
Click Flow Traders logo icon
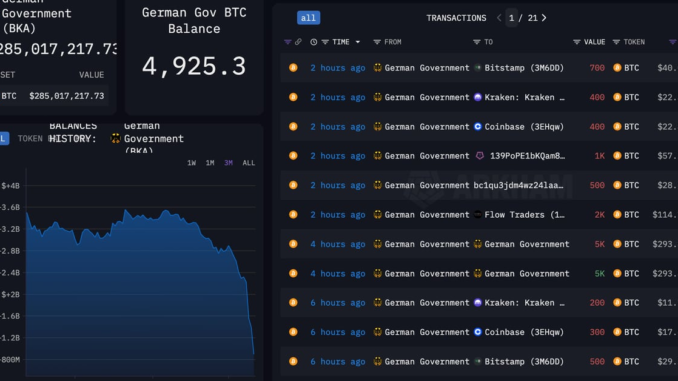[478, 214]
